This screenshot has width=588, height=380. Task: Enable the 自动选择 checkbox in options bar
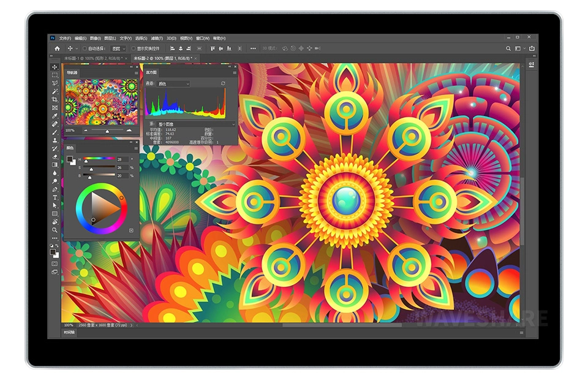tap(85, 48)
